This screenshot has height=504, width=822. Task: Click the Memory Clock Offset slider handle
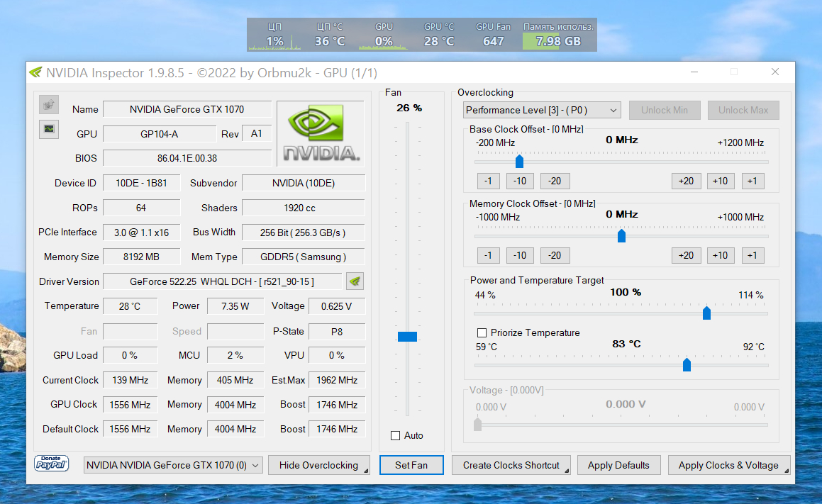pos(621,236)
